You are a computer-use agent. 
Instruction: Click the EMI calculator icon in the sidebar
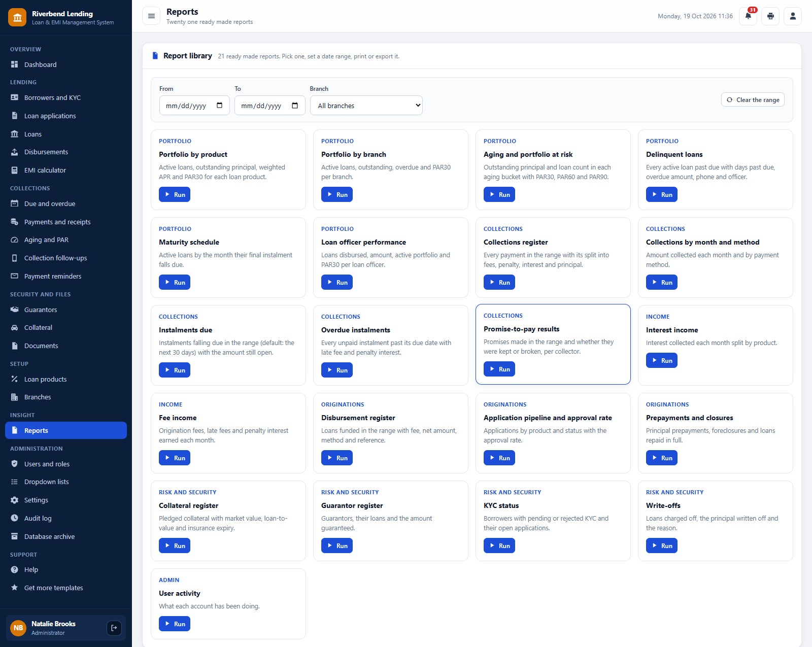tap(15, 170)
